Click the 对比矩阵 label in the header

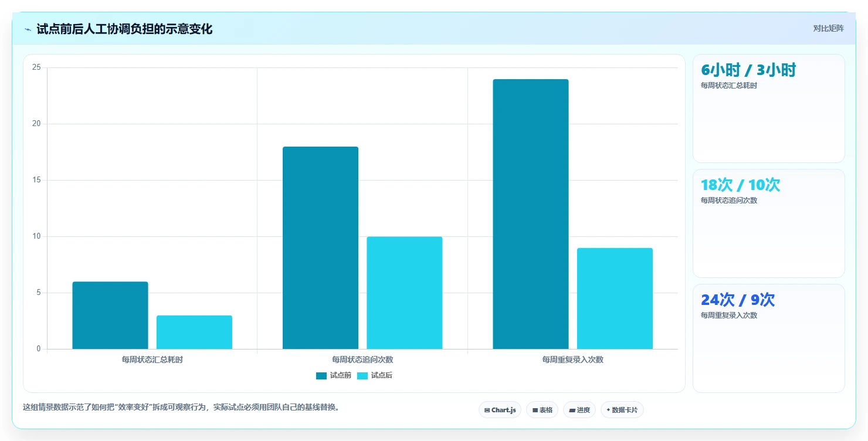point(828,28)
